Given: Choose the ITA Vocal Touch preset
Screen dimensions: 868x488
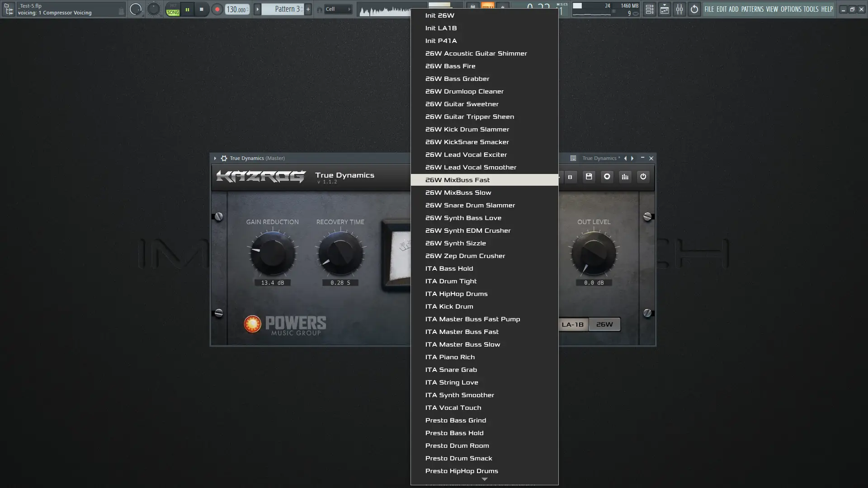Looking at the screenshot, I should coord(453,408).
